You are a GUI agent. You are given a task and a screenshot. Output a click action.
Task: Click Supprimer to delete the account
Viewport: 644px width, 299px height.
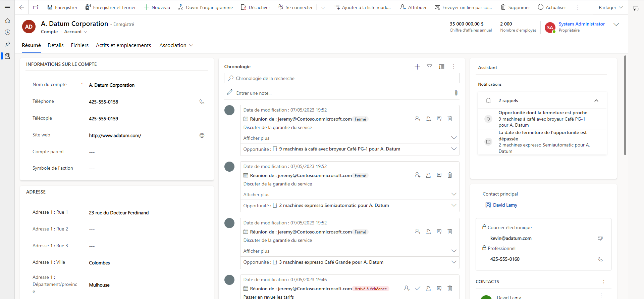tap(516, 7)
